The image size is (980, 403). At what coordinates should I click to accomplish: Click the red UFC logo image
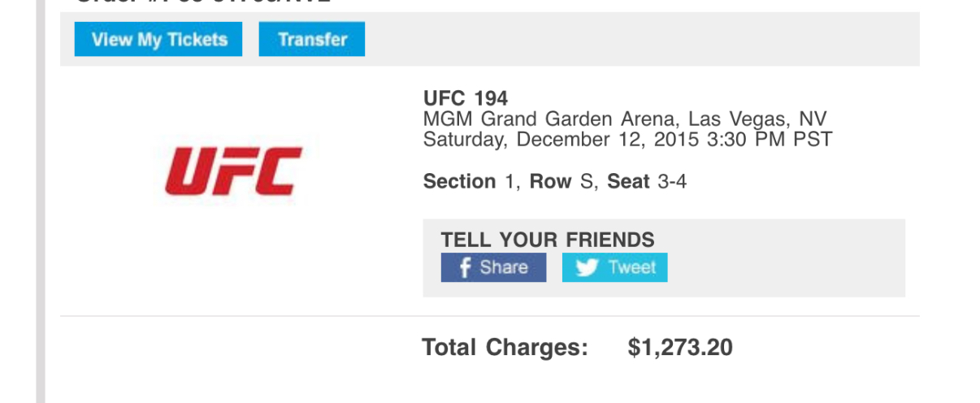pyautogui.click(x=233, y=171)
